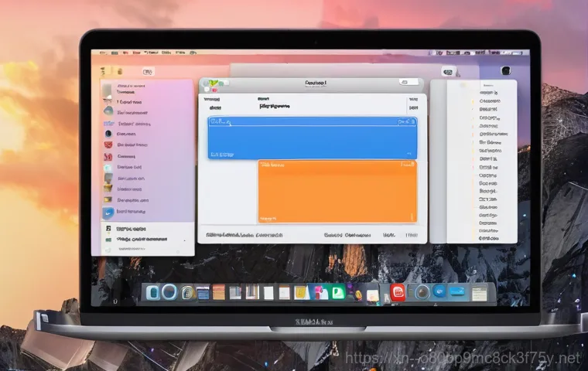Select the large orange block in center window

click(x=337, y=192)
